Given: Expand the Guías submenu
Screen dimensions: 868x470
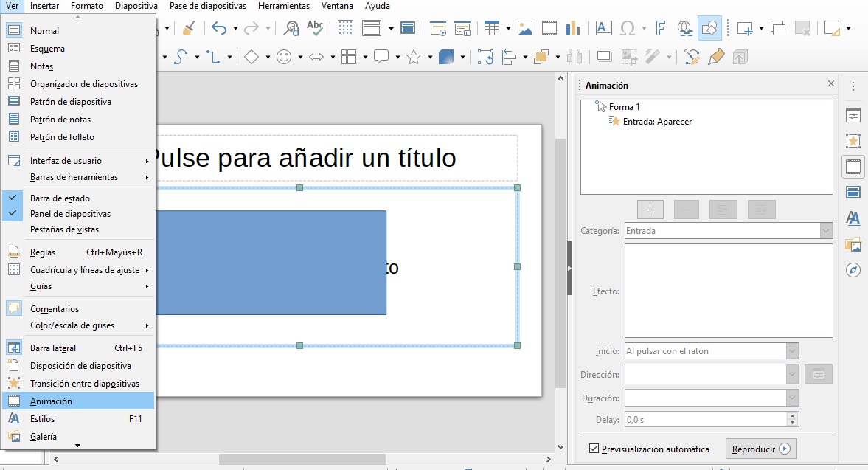Looking at the screenshot, I should click(x=78, y=286).
